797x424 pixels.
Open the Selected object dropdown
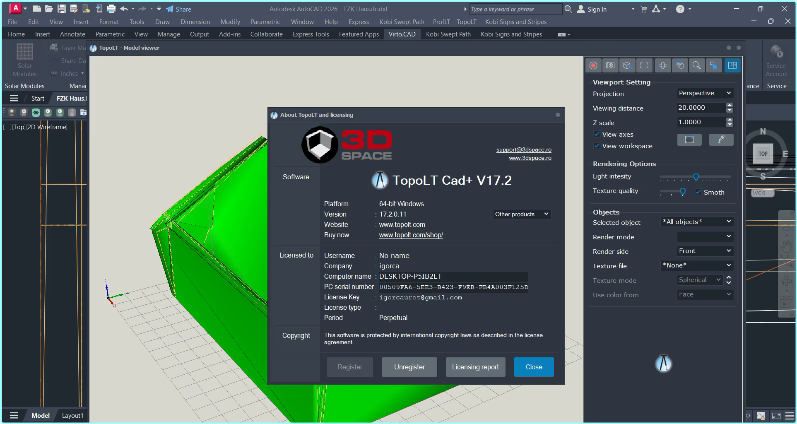click(697, 222)
